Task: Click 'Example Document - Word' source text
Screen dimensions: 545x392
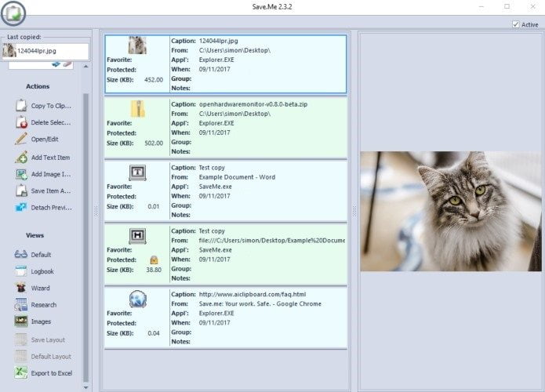Action: pyautogui.click(x=237, y=177)
